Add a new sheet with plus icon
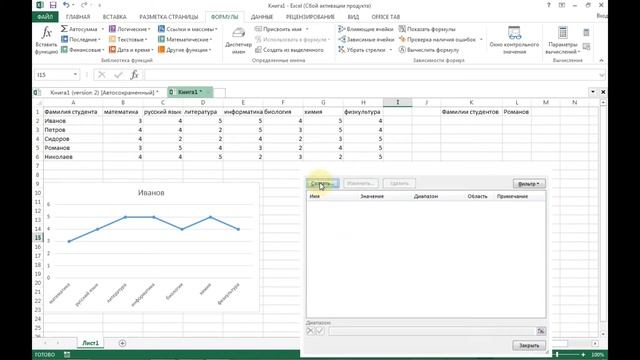The image size is (640, 360). 122,343
